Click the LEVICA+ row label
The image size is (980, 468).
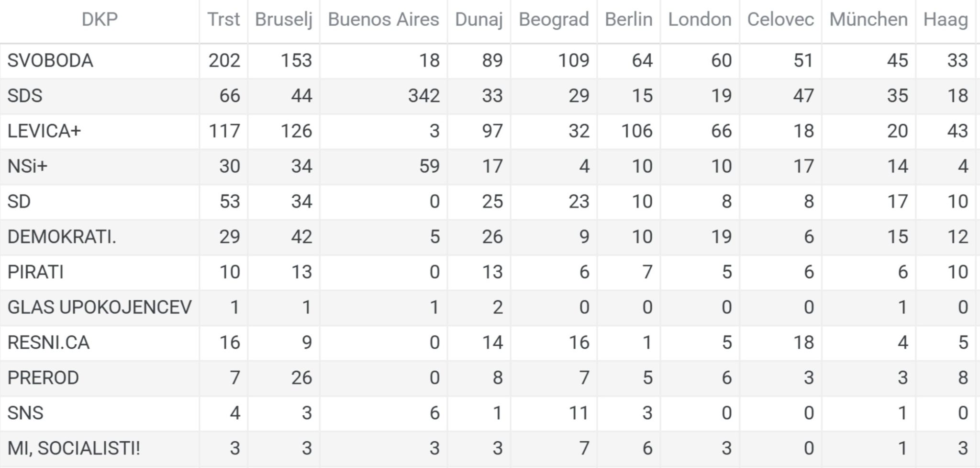(44, 131)
